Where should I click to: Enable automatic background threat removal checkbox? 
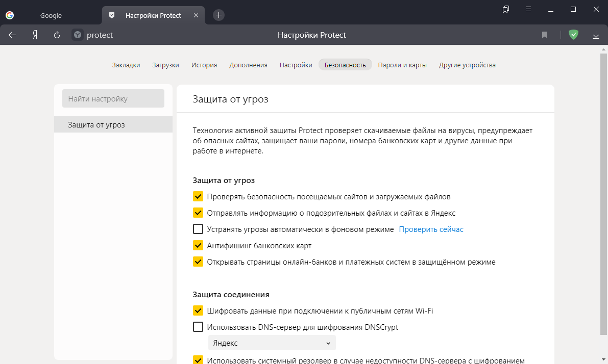[x=198, y=229]
